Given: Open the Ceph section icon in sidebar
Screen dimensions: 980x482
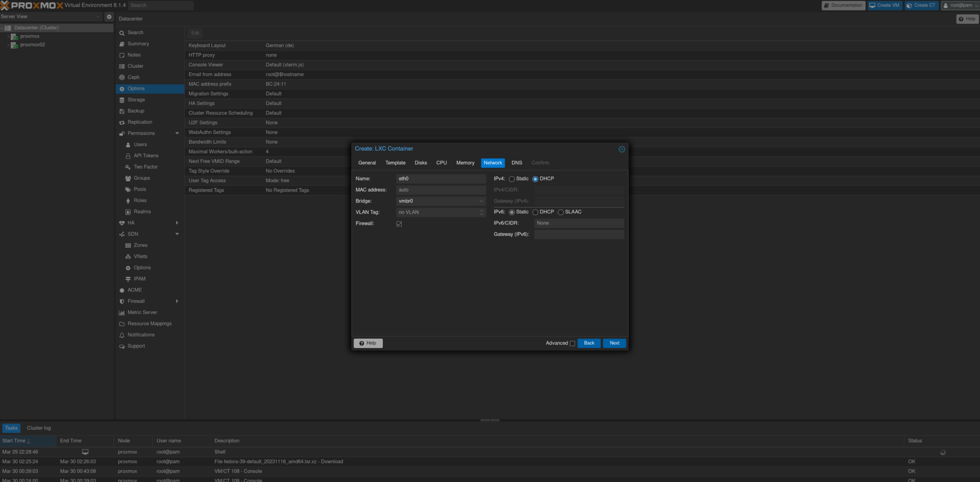Looking at the screenshot, I should [x=122, y=78].
